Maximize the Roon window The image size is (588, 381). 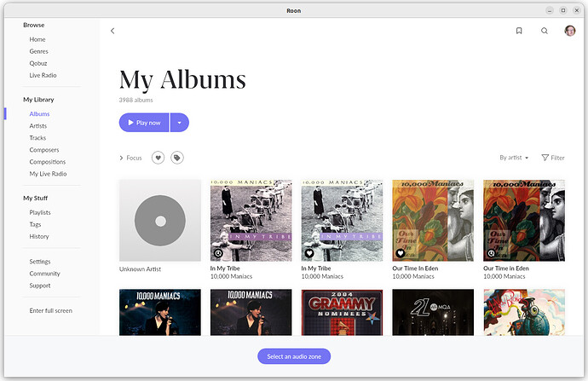563,10
